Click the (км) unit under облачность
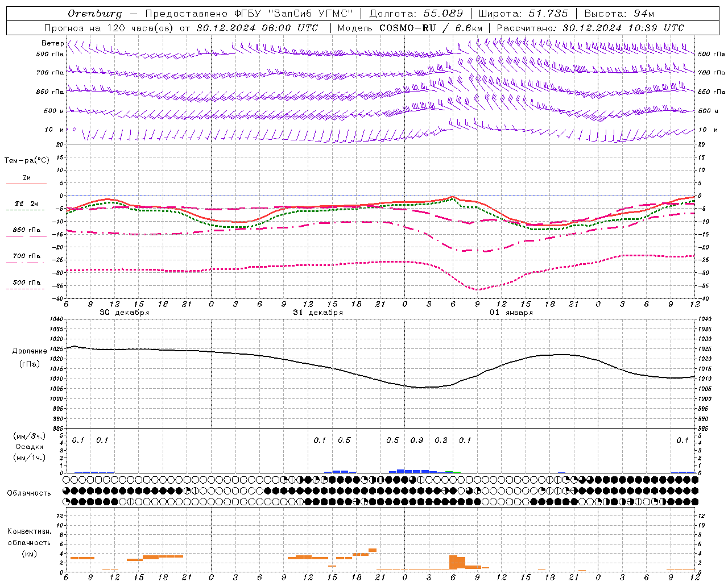 point(30,554)
